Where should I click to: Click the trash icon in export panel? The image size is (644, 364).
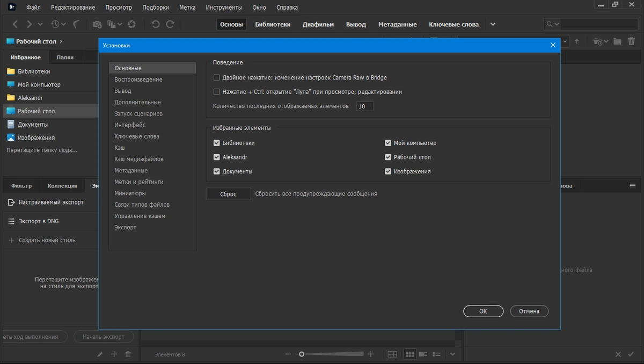point(128,354)
